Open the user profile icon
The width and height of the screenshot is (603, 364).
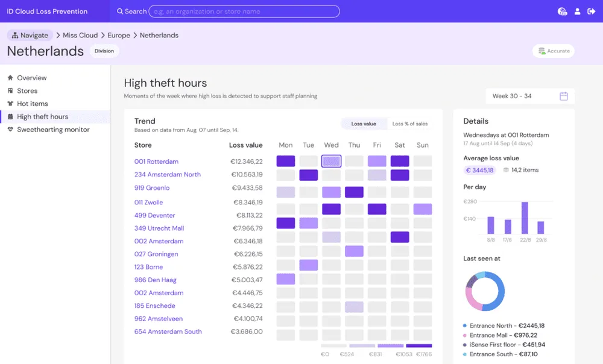577,11
